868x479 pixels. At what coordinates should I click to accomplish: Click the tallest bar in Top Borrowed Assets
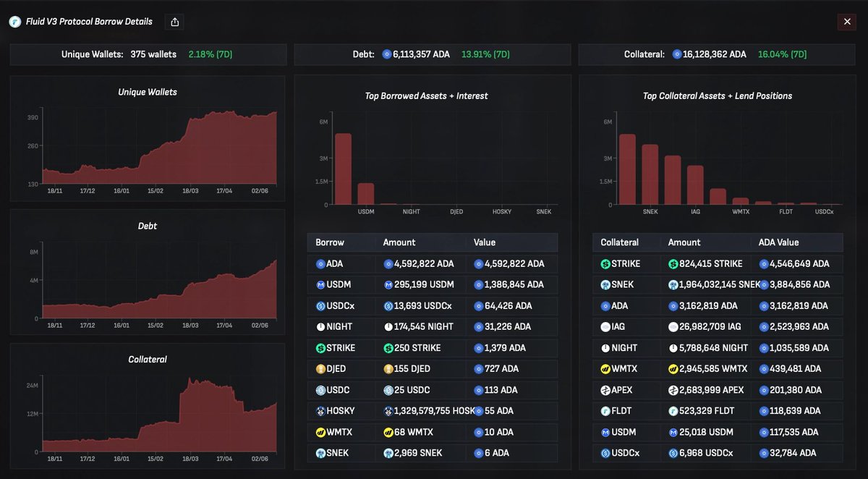[x=343, y=169]
